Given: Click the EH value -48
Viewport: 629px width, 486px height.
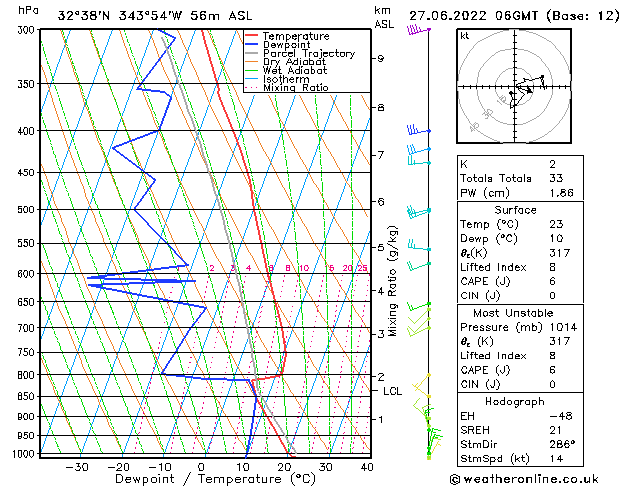Looking at the screenshot, I should coord(561,416).
